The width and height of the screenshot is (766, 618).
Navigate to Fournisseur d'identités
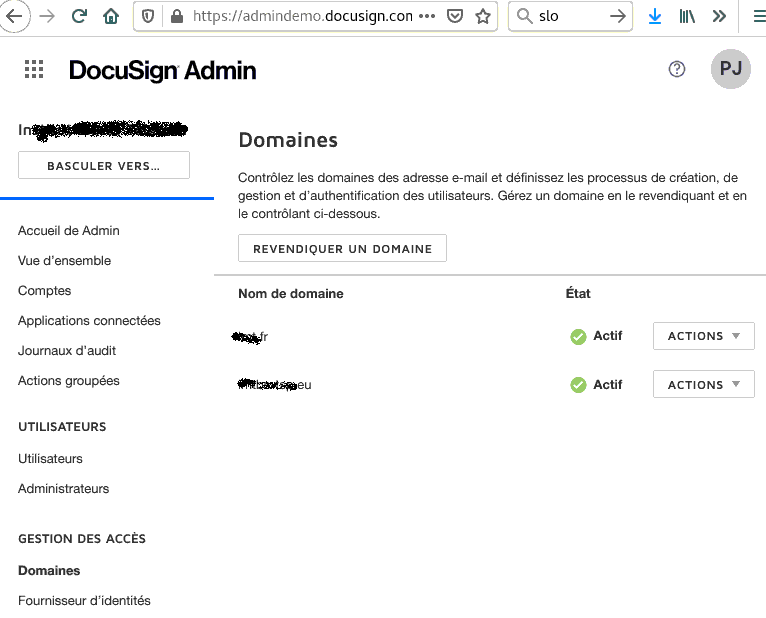(x=84, y=601)
